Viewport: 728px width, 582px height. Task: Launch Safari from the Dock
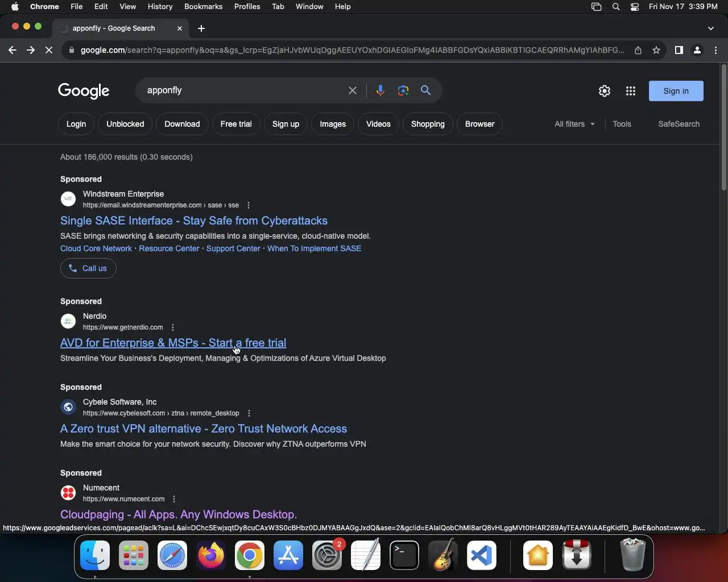tap(172, 555)
